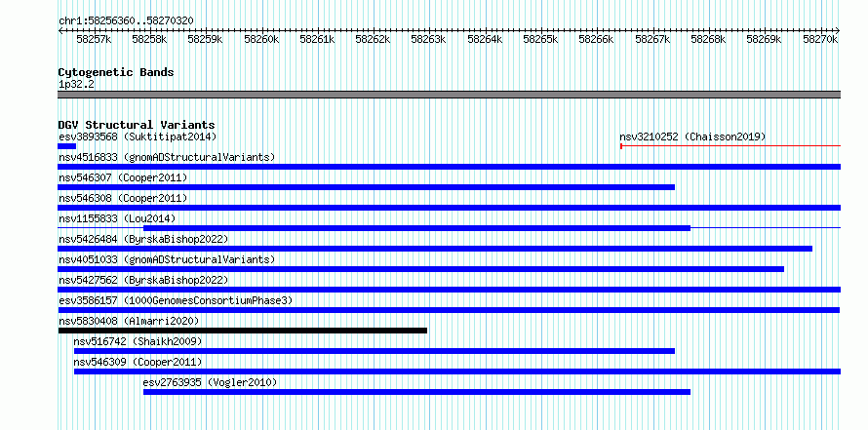
Task: Open esv2763935 (Vogler2010) label
Action: [210, 382]
